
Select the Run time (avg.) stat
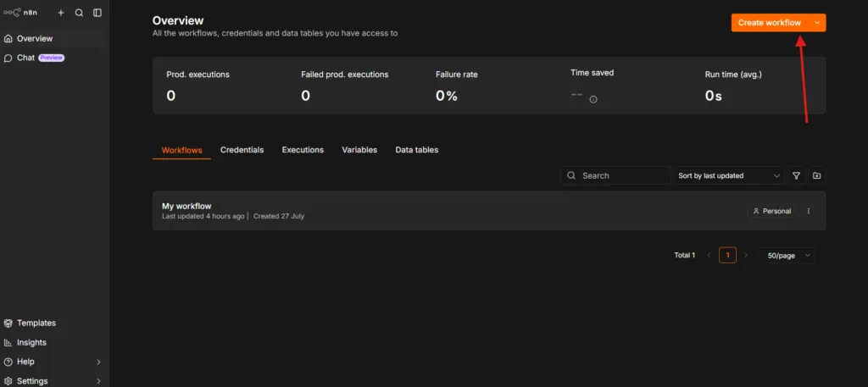click(x=759, y=86)
